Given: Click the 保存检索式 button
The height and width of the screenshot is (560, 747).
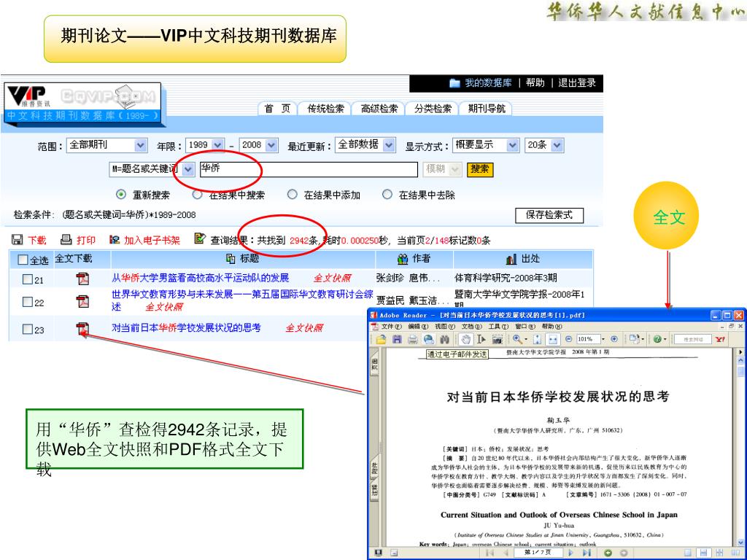Looking at the screenshot, I should pyautogui.click(x=549, y=215).
